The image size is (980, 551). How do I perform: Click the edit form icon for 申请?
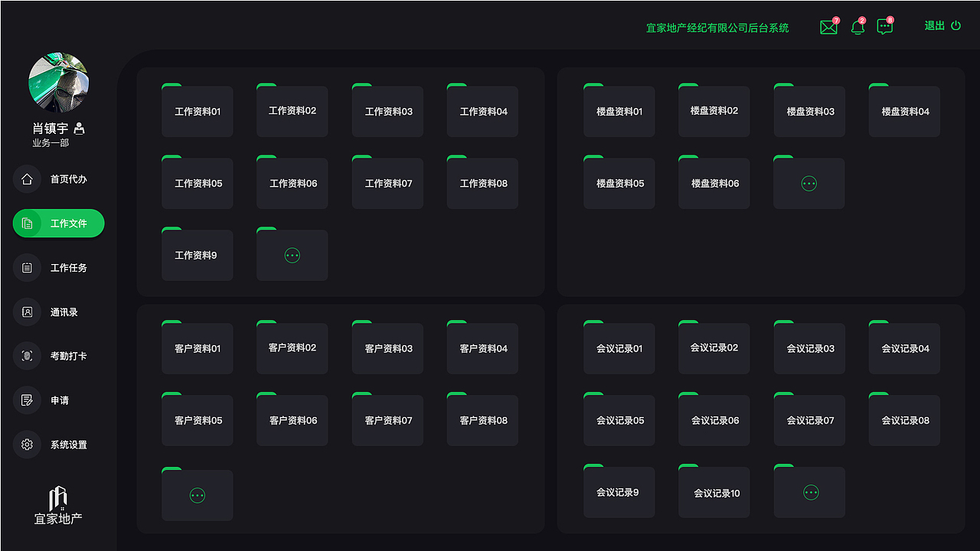27,400
